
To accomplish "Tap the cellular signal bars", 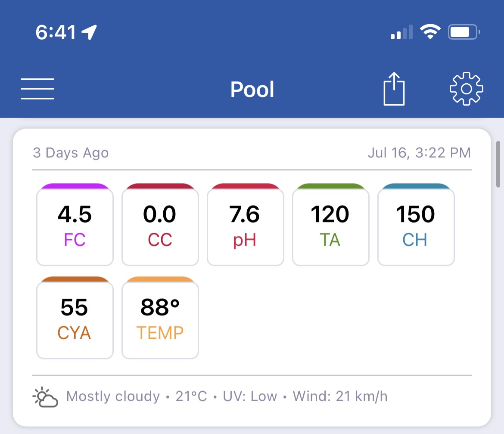I will (x=401, y=32).
